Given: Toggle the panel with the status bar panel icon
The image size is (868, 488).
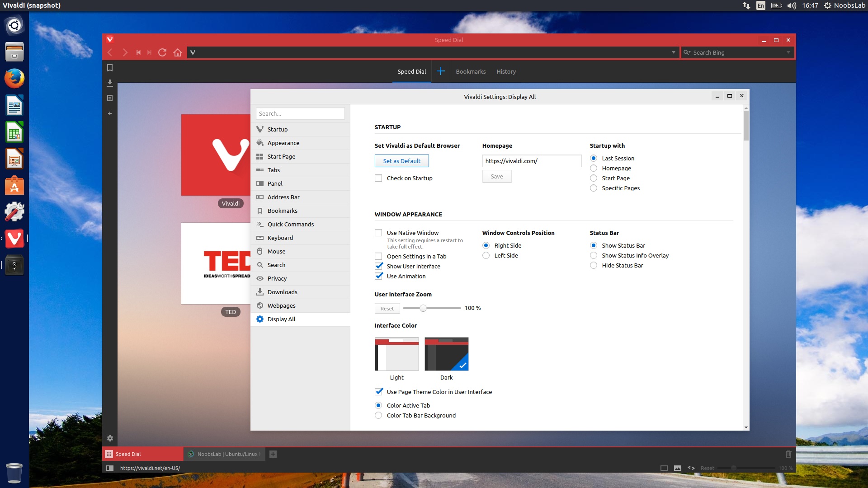Looking at the screenshot, I should tap(109, 468).
